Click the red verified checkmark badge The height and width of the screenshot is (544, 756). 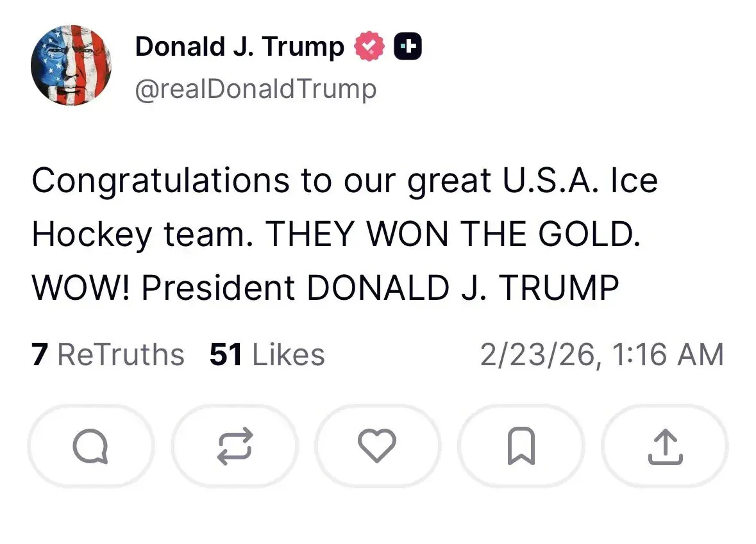pos(369,47)
